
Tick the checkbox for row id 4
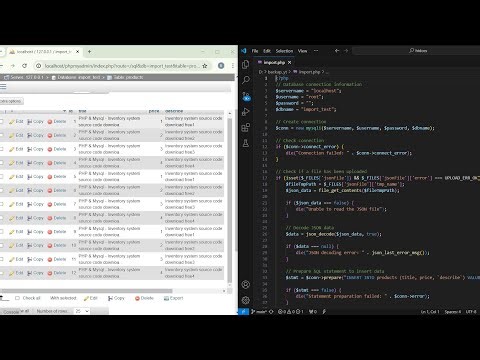(1, 163)
